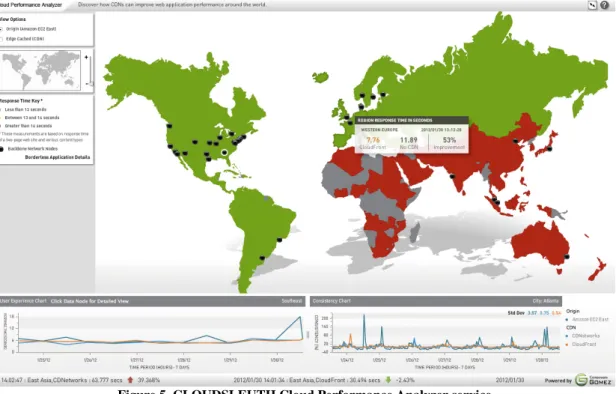616x394 pixels.
Task: Select the India backbone node marker
Action: [x=452, y=176]
